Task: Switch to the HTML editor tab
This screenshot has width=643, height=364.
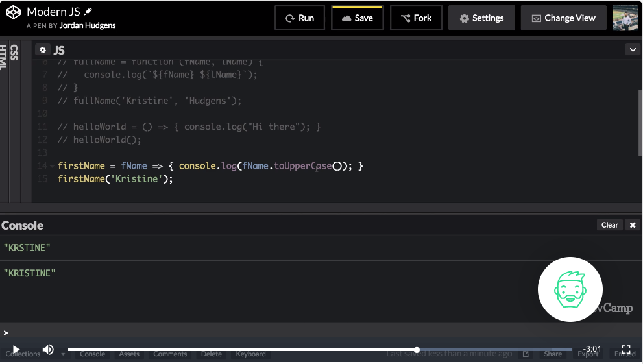Action: [4, 57]
